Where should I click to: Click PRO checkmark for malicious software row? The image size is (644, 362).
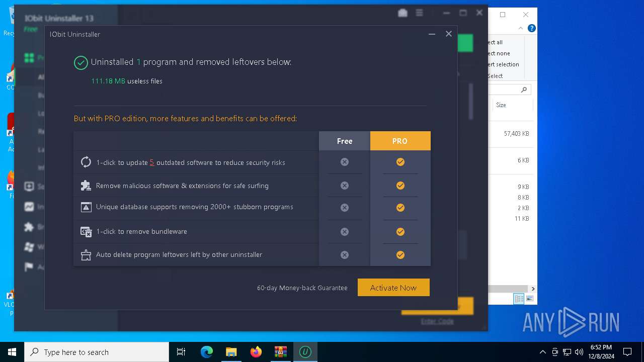[x=400, y=186]
